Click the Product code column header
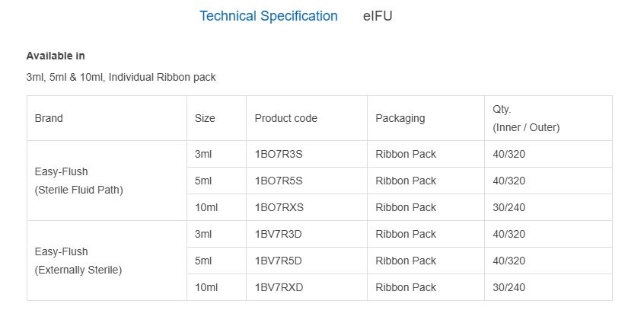Screen dimensions: 644x320 click(307, 118)
